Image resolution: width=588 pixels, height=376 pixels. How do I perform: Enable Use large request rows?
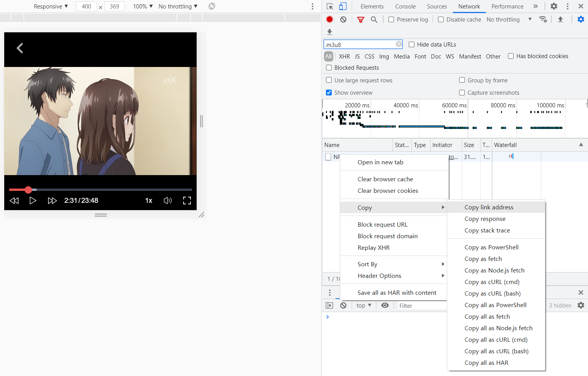click(329, 80)
